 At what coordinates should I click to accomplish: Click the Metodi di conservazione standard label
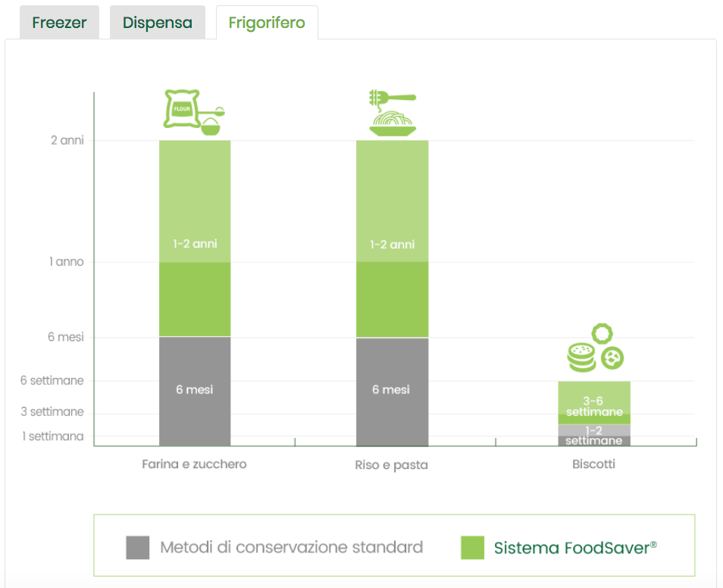pos(291,547)
